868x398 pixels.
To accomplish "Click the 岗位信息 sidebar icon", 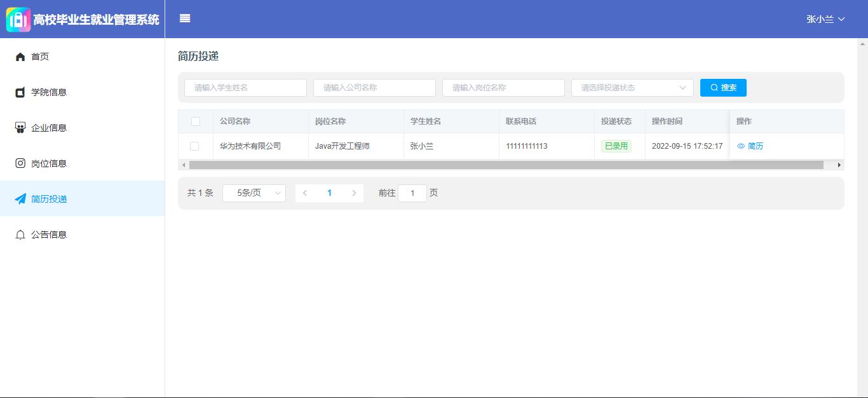I will [20, 163].
